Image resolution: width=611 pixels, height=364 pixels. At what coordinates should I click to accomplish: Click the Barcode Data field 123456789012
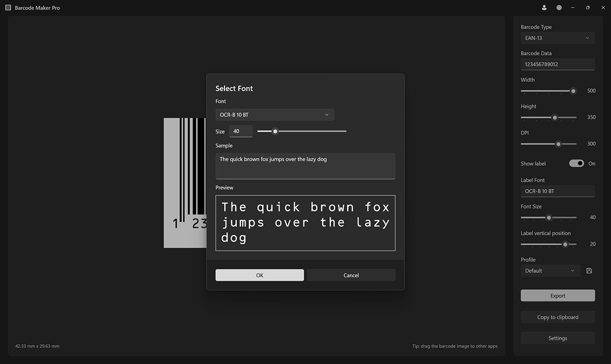pyautogui.click(x=558, y=64)
